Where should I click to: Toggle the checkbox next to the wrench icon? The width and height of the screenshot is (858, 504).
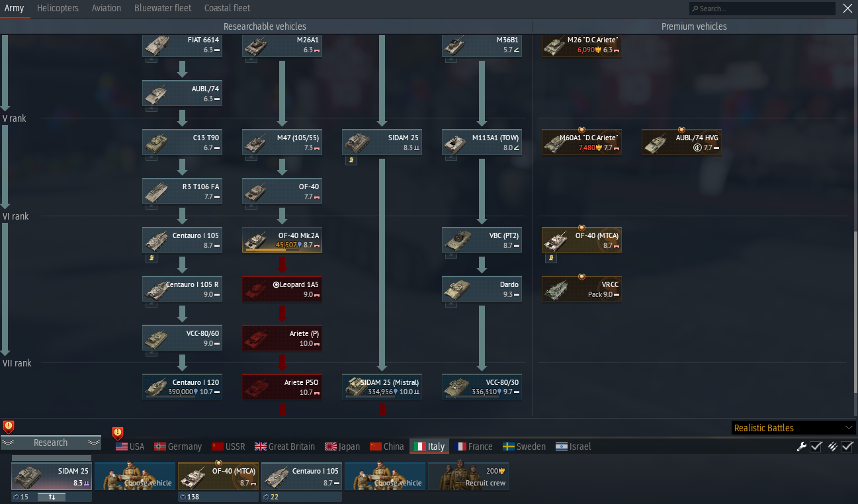pos(816,446)
